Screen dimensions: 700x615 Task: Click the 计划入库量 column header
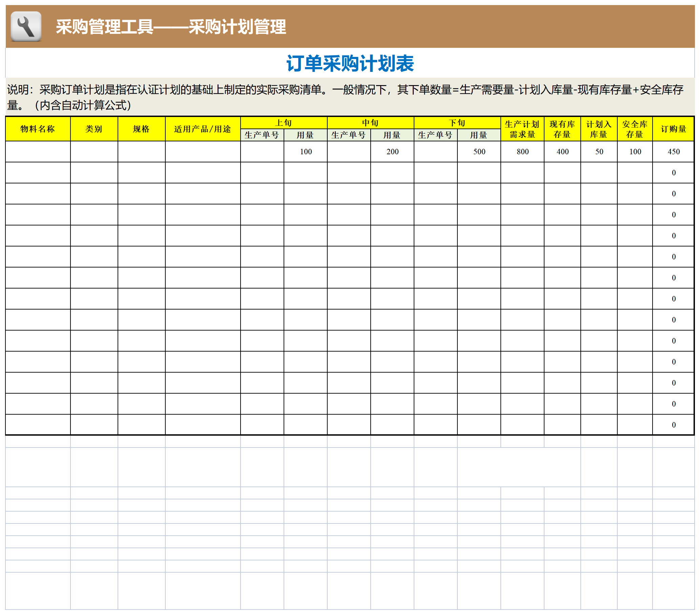click(599, 129)
